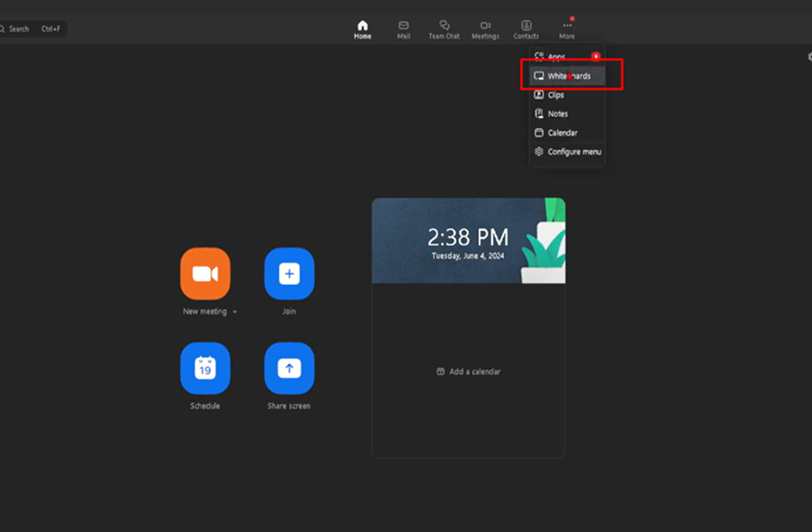Expand the New meeting dropdown arrow
The width and height of the screenshot is (812, 532).
(x=235, y=312)
